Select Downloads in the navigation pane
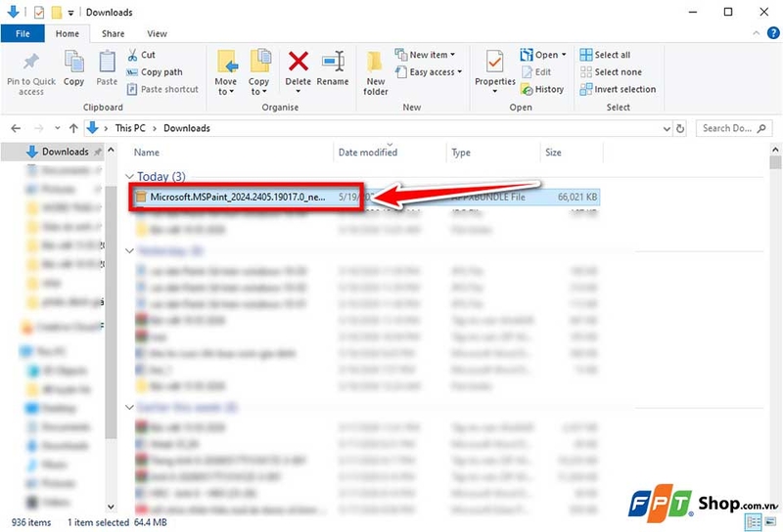The width and height of the screenshot is (783, 532). coord(65,152)
